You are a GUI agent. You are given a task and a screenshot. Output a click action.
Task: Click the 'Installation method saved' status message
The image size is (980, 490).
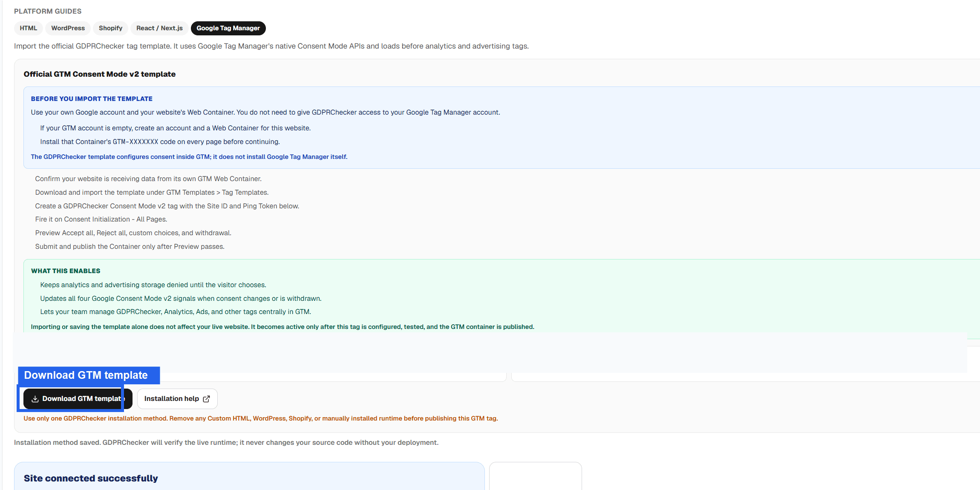tap(226, 443)
